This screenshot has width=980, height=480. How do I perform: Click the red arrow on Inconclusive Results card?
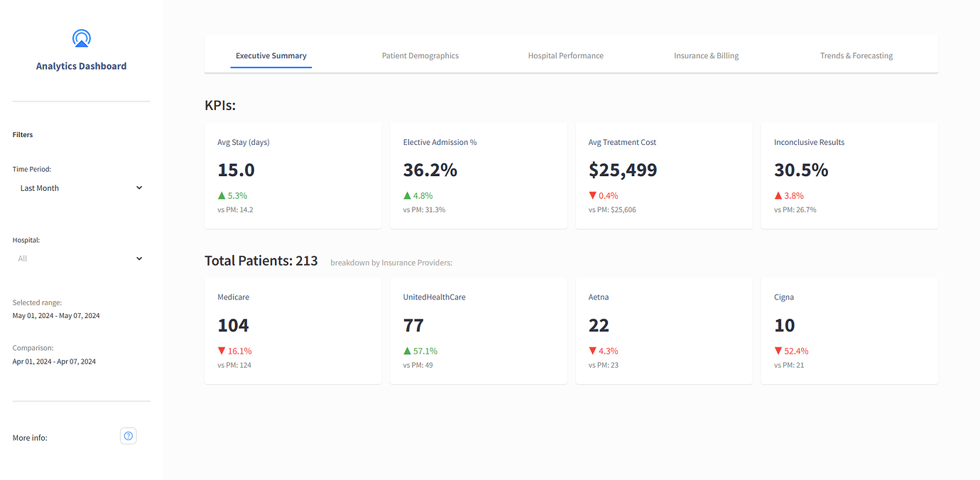(x=779, y=195)
